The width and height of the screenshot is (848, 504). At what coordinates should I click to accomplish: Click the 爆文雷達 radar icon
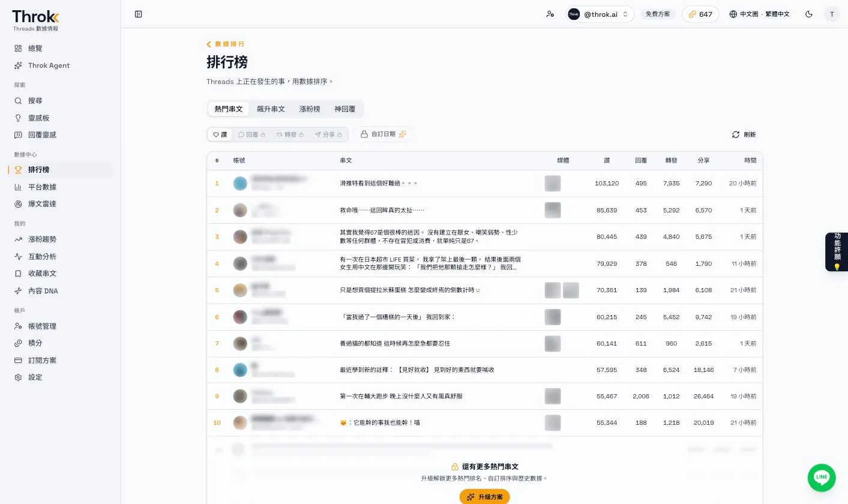click(x=18, y=204)
